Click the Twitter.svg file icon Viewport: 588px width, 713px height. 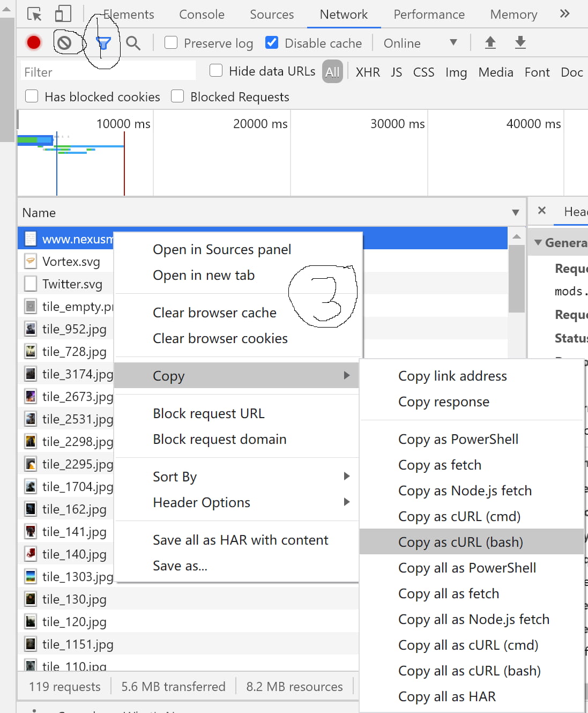pyautogui.click(x=31, y=284)
